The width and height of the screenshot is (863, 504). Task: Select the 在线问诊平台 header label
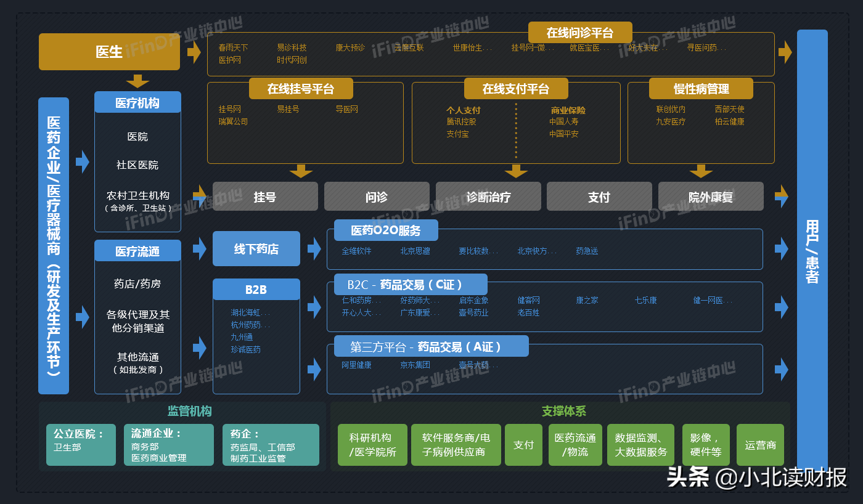[x=580, y=33]
